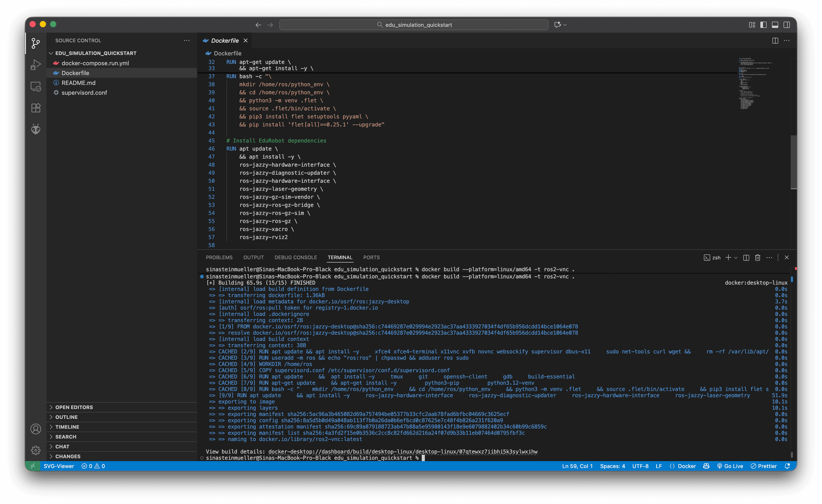Open the docker-desktop build details link
The width and height of the screenshot is (822, 504).
pos(403,451)
